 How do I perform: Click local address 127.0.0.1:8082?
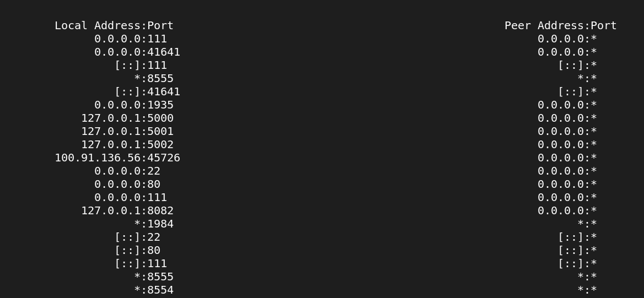(127, 210)
